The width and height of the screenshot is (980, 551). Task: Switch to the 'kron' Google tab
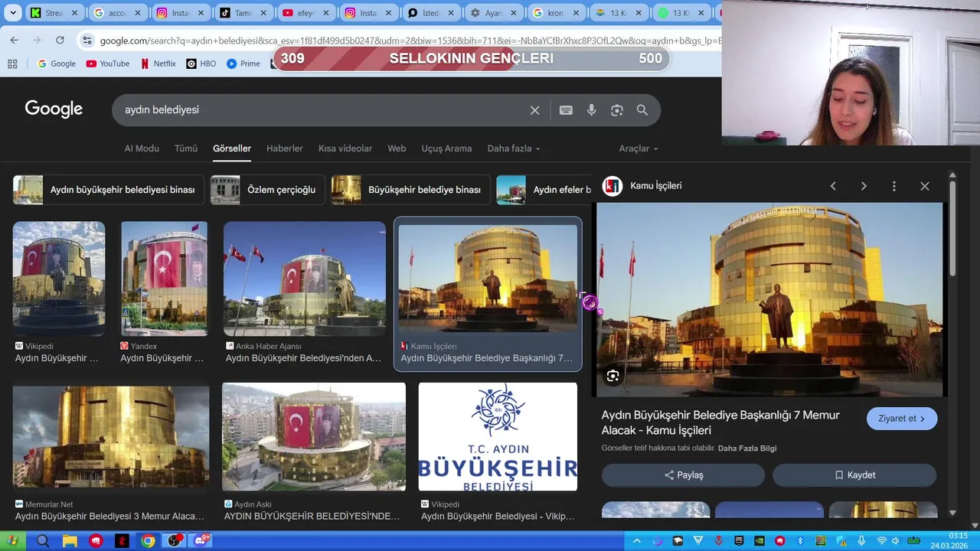pyautogui.click(x=555, y=13)
